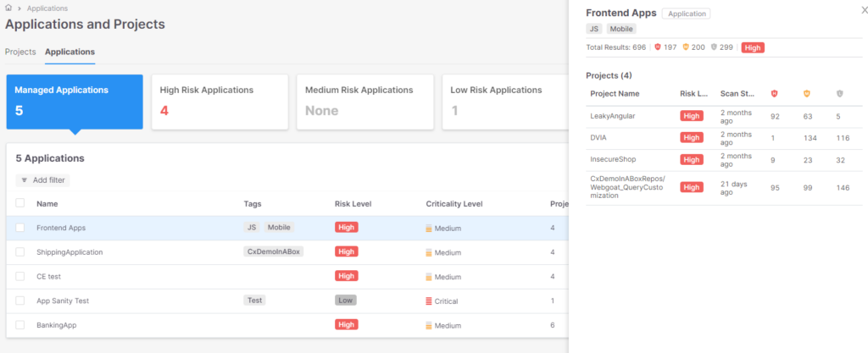The height and width of the screenshot is (353, 868).
Task: Click High badge in DVIA row
Action: (692, 137)
